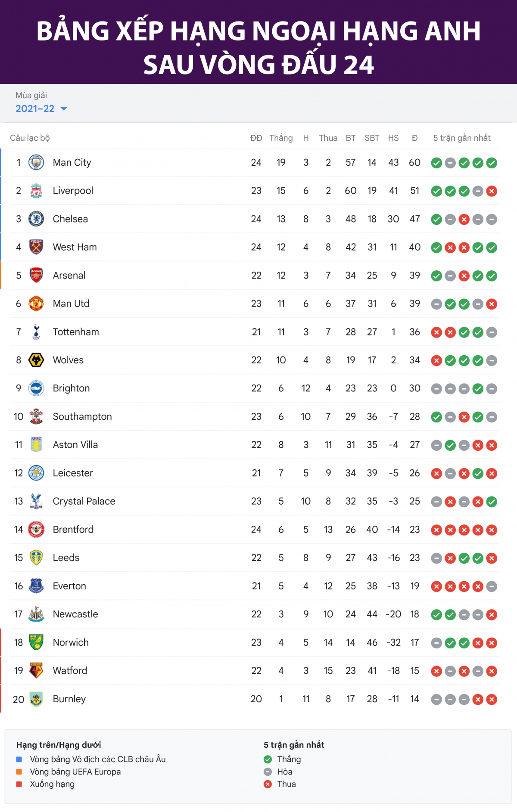517x812 pixels.
Task: Click the Liverpool club crest
Action: click(36, 191)
